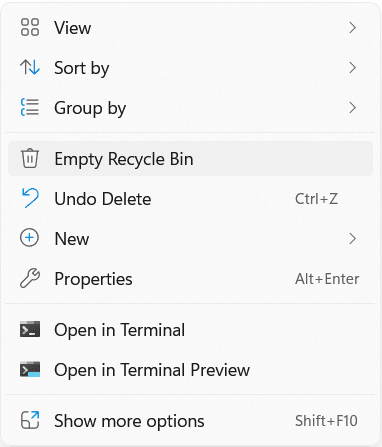This screenshot has height=447, width=382.
Task: Expand the Group by submenu chevron
Action: click(x=353, y=108)
